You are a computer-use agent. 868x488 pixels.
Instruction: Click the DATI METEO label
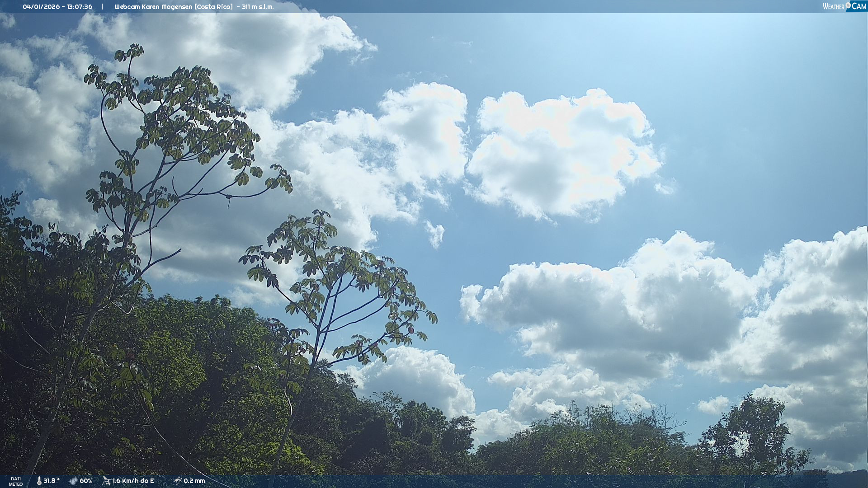pyautogui.click(x=16, y=481)
